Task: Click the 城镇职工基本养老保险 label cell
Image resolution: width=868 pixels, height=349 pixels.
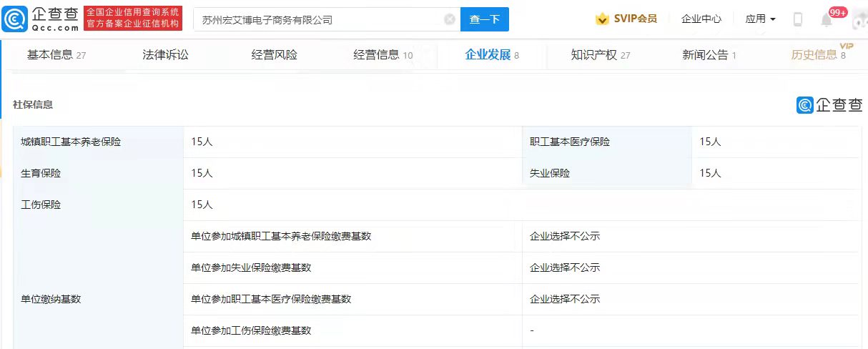Action: 98,142
